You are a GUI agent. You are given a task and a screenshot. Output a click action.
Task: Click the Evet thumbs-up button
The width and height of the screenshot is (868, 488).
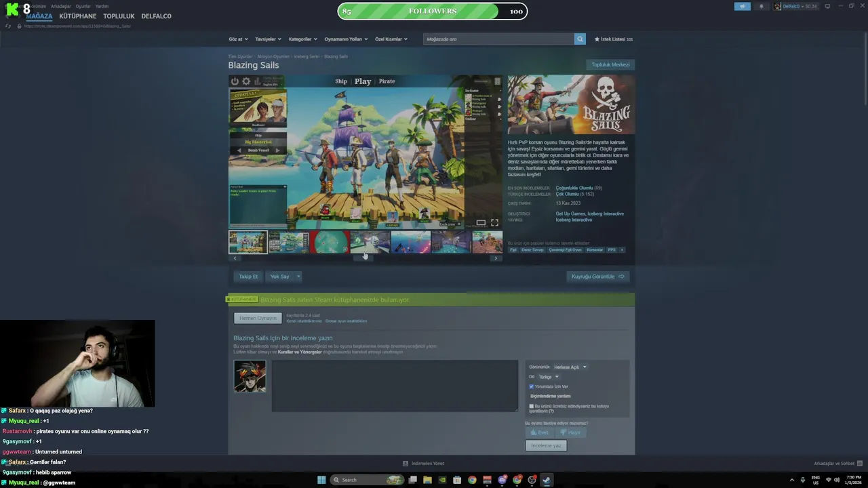539,432
